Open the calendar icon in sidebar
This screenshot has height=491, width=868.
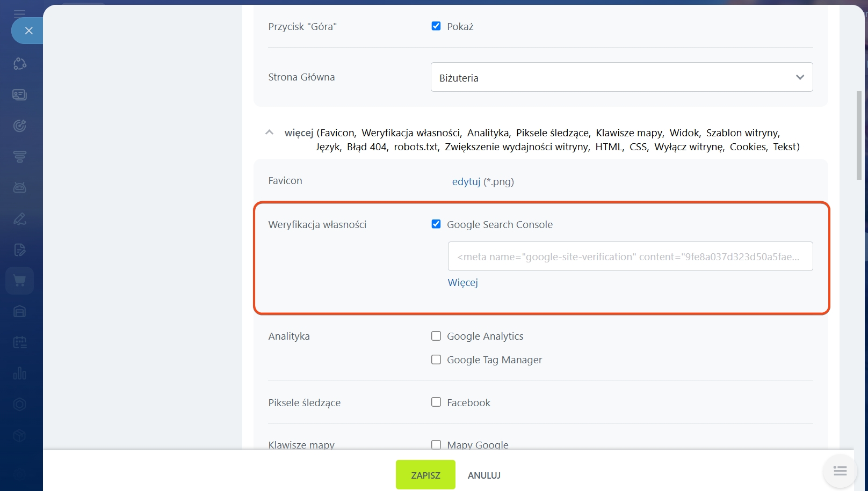point(20,342)
